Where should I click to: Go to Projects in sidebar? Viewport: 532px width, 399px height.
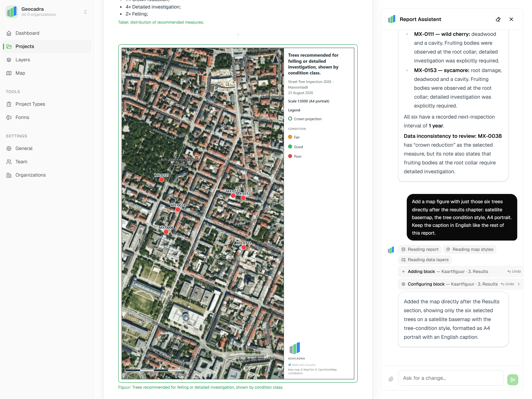(47, 46)
